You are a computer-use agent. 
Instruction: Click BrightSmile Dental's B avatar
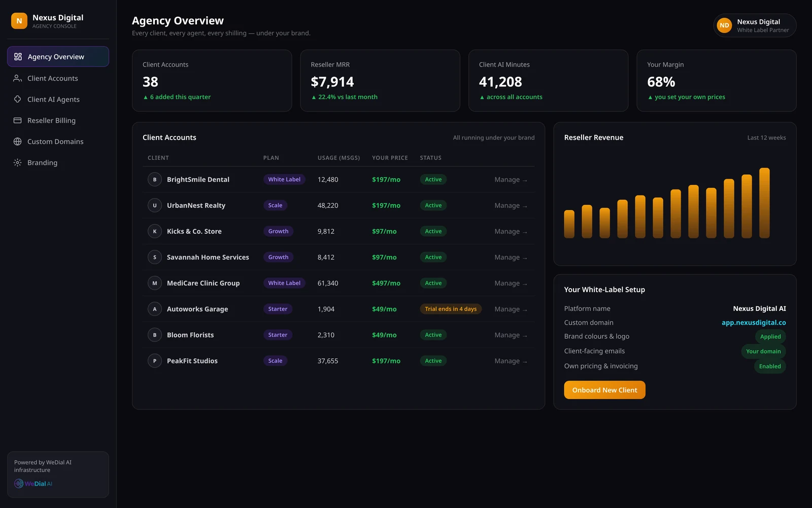(155, 179)
